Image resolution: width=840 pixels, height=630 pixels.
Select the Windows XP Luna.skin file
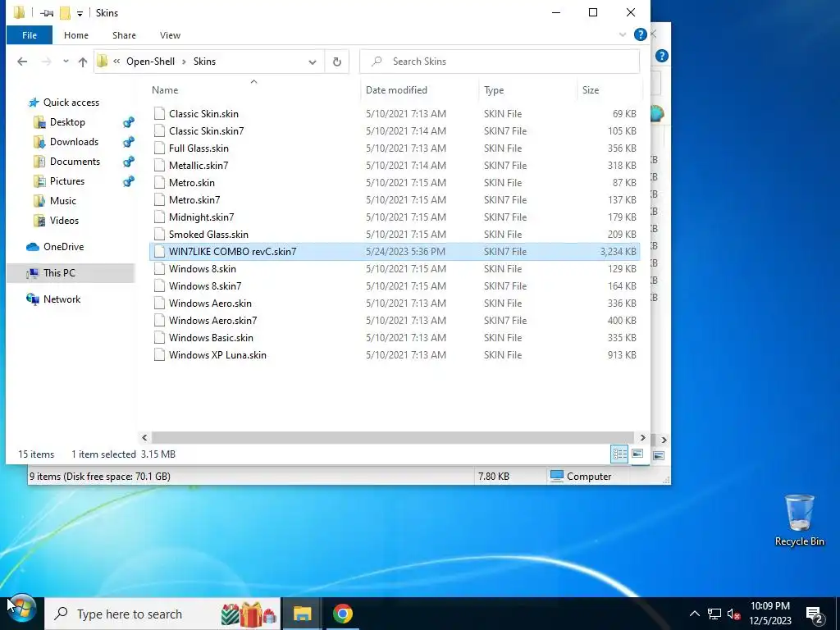click(395, 354)
